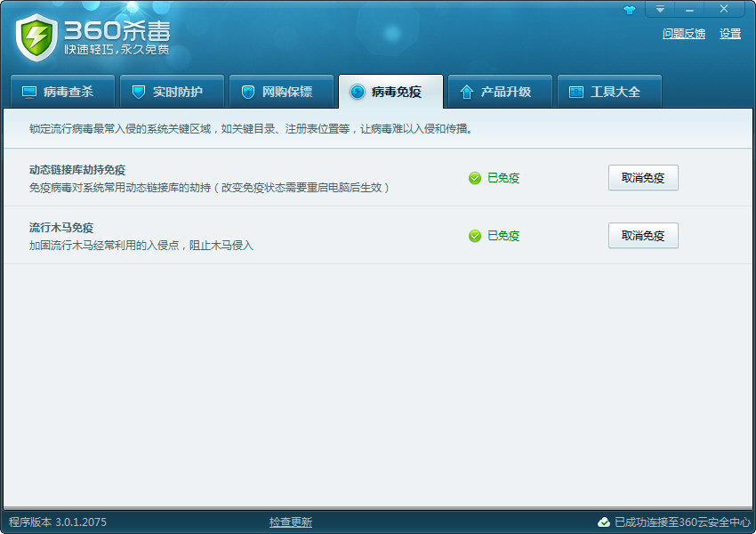Click the toolbox icon on 工具大全 tab
This screenshot has width=756, height=534.
coord(576,92)
